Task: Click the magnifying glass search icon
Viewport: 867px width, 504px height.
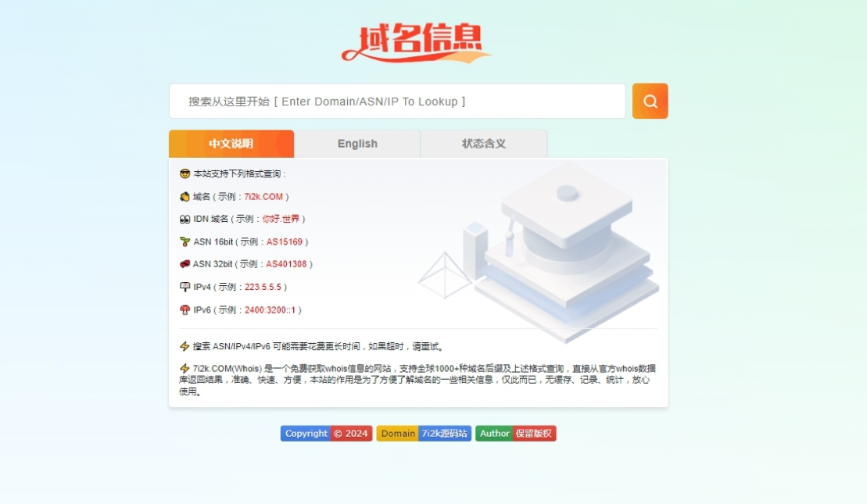Action: [650, 100]
